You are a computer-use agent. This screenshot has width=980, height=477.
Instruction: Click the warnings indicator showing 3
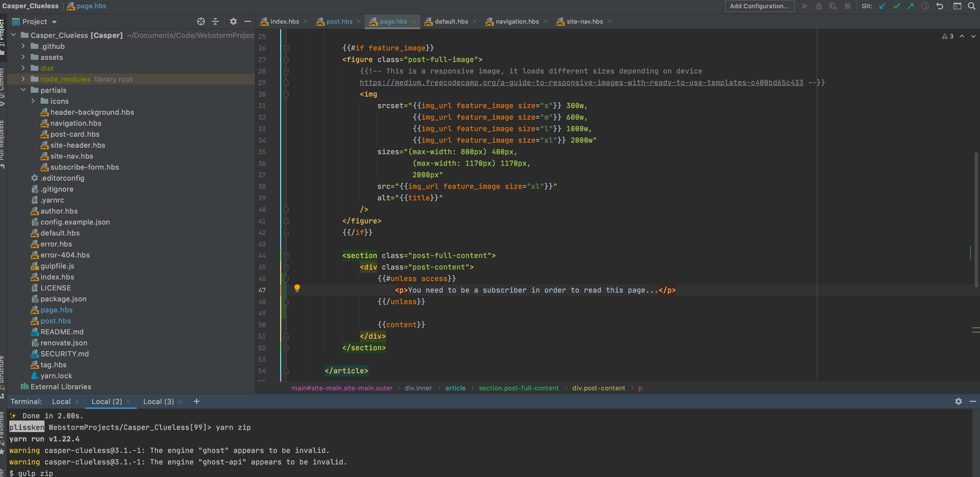tap(948, 36)
